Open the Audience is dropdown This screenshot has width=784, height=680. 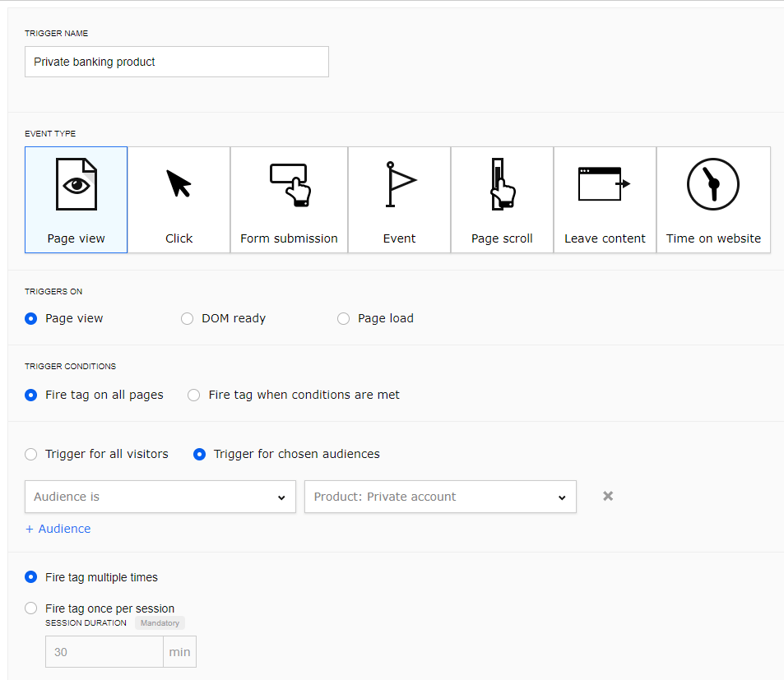pyautogui.click(x=160, y=497)
